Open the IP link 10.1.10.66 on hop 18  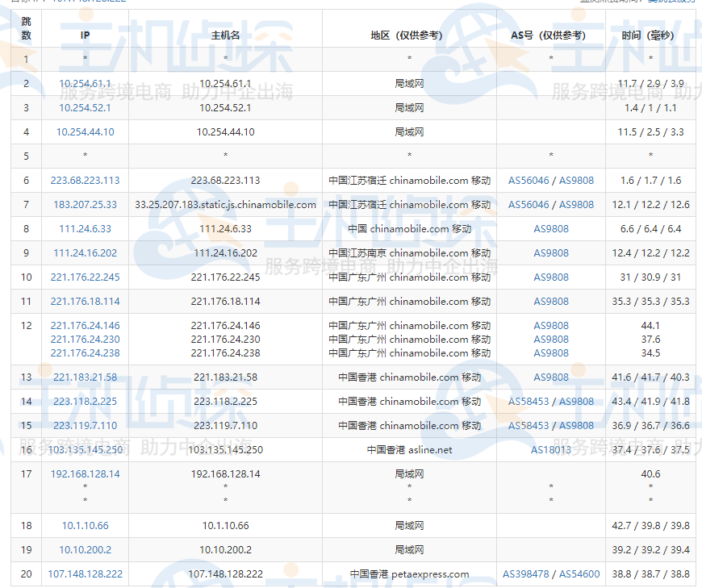pyautogui.click(x=85, y=525)
